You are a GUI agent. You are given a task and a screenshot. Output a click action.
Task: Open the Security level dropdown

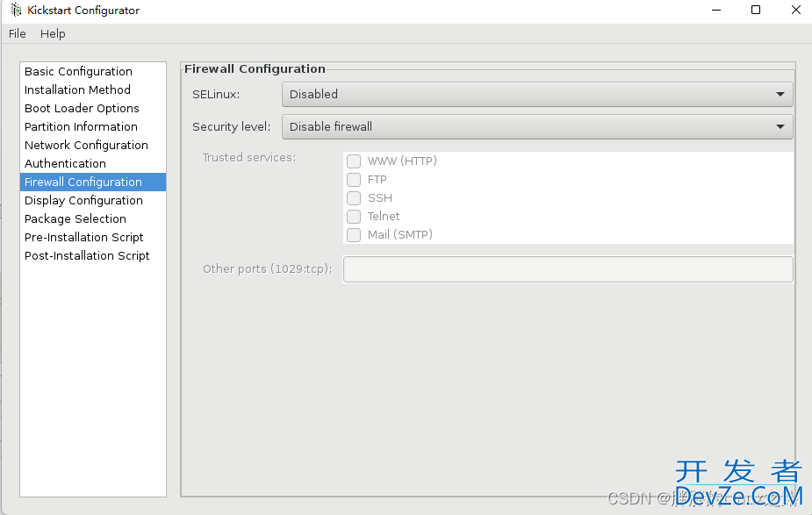pos(537,127)
